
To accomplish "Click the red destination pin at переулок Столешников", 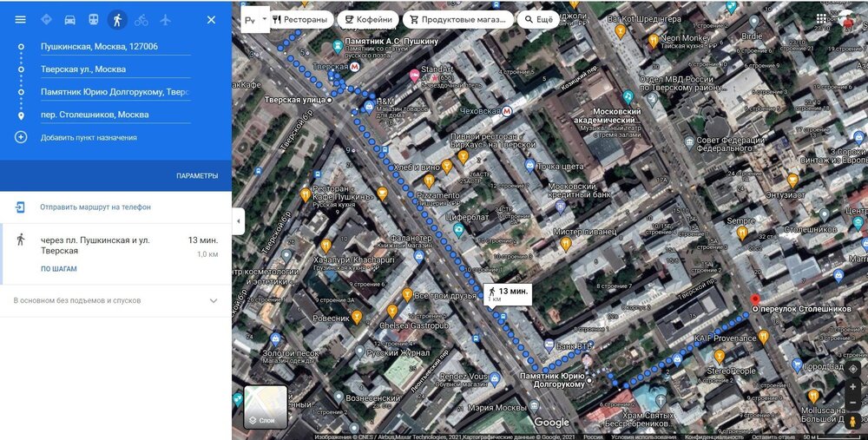I will pyautogui.click(x=755, y=301).
